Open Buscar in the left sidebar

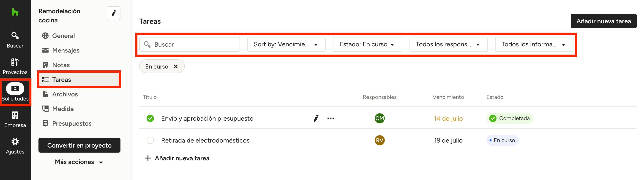click(15, 40)
